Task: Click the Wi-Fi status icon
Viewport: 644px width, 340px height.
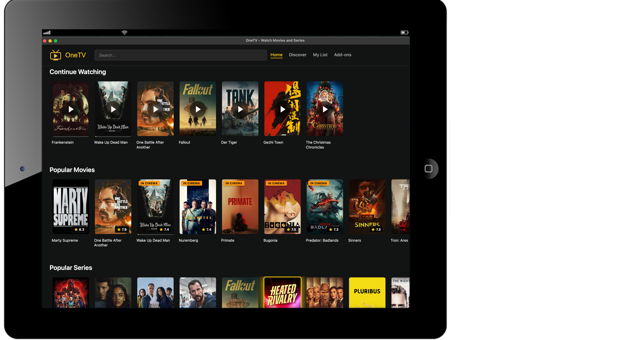Action: pyautogui.click(x=124, y=32)
